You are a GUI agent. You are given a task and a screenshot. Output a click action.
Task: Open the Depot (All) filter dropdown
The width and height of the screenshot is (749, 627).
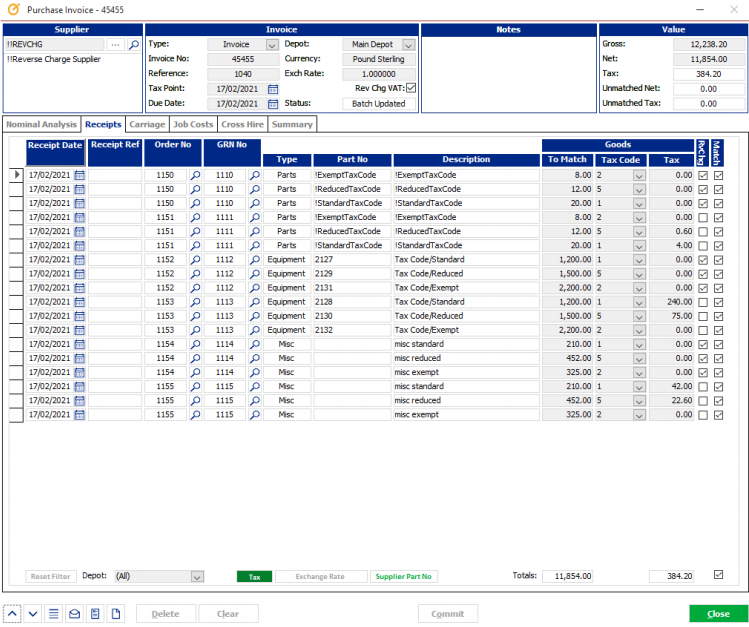coord(197,577)
